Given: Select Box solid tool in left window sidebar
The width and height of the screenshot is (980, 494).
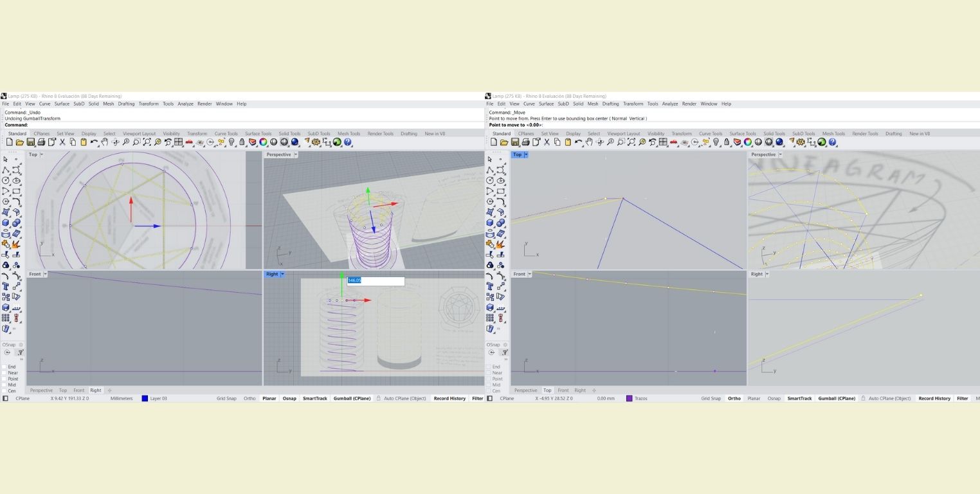Looking at the screenshot, I should [x=5, y=223].
